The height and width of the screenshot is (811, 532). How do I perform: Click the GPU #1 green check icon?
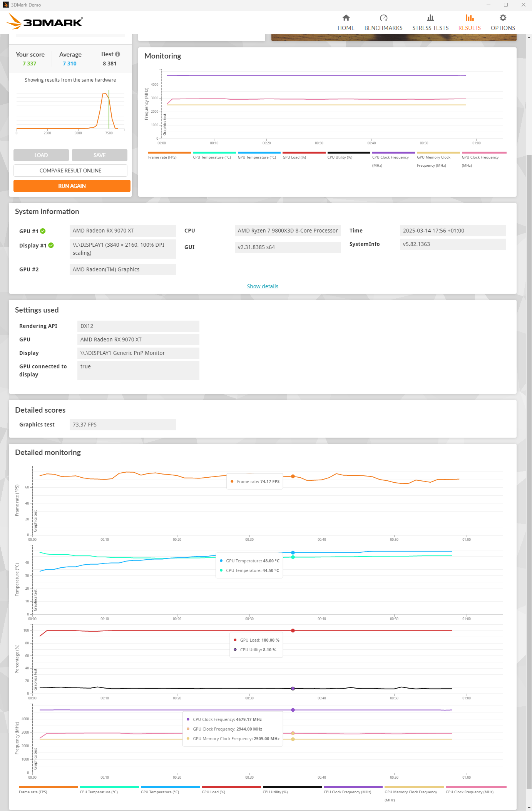[x=43, y=231]
